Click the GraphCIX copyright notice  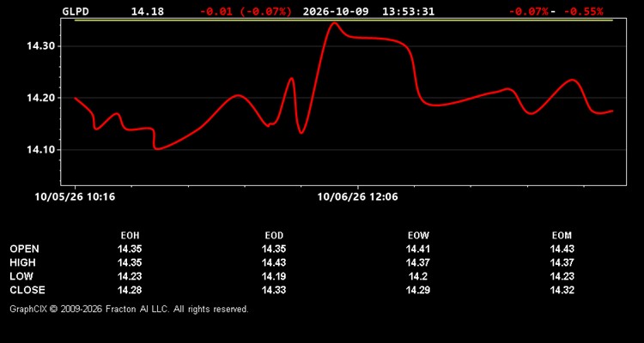click(129, 309)
